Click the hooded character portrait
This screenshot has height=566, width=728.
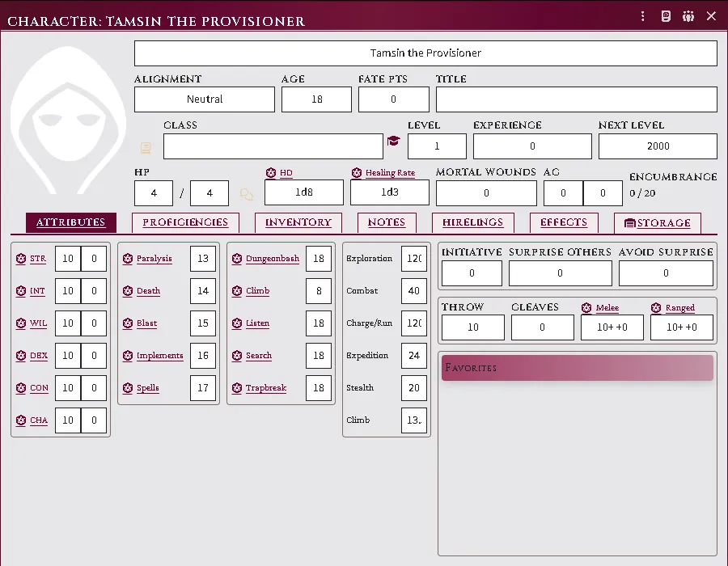(68, 120)
